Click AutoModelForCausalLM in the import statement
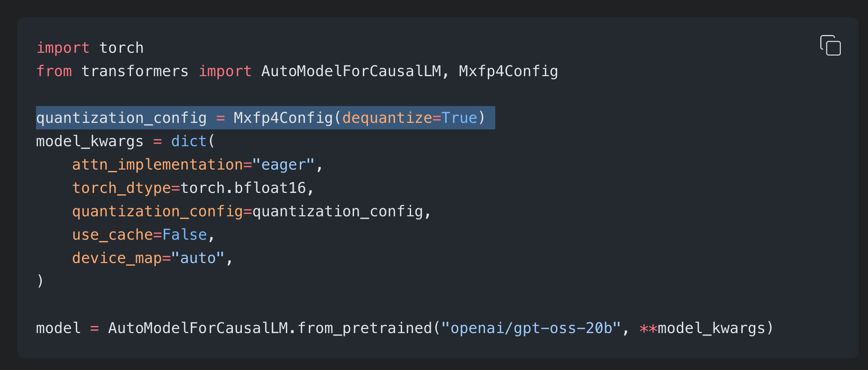The height and width of the screenshot is (370, 868). click(351, 71)
